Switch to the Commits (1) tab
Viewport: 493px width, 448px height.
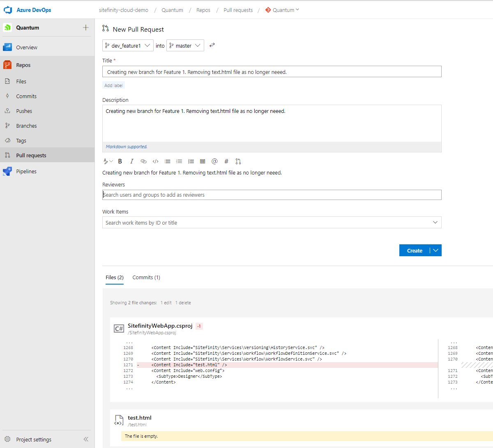click(x=146, y=277)
